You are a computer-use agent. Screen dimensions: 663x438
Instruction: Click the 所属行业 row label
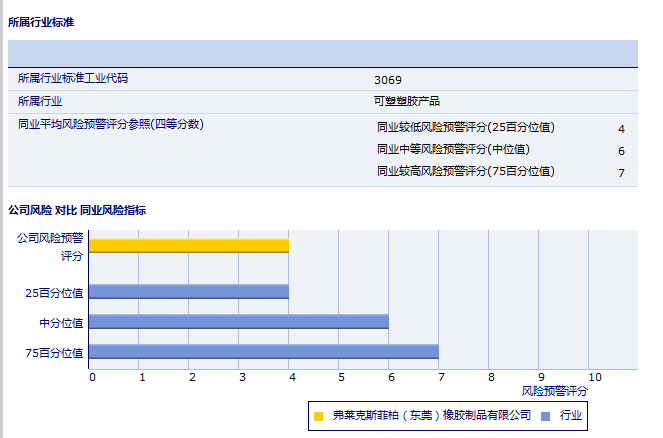pos(40,101)
